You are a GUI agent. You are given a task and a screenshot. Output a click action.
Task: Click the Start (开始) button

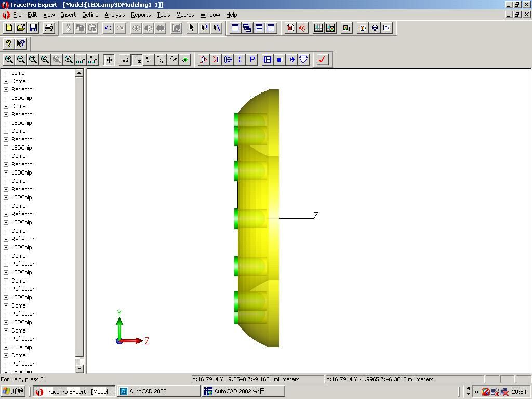tap(14, 391)
